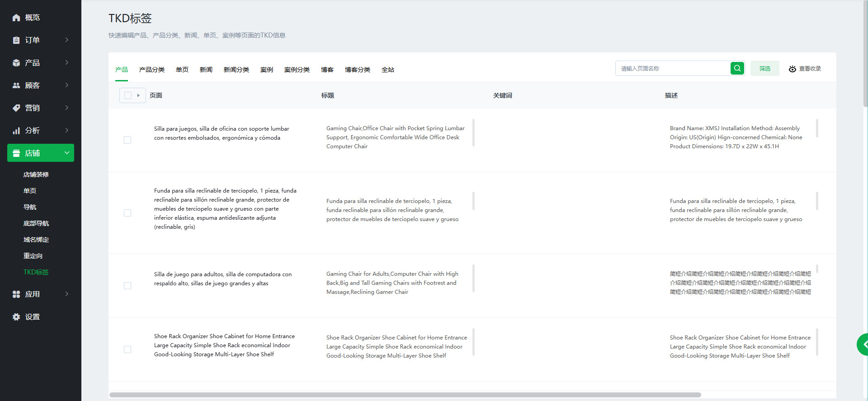Toggle the select-all checkbox in table header

(x=128, y=95)
